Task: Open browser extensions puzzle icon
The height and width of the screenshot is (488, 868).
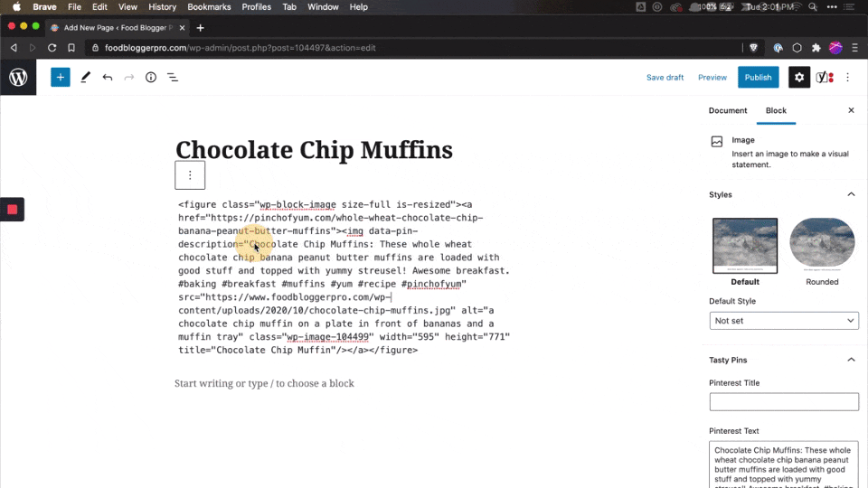Action: pyautogui.click(x=816, y=48)
